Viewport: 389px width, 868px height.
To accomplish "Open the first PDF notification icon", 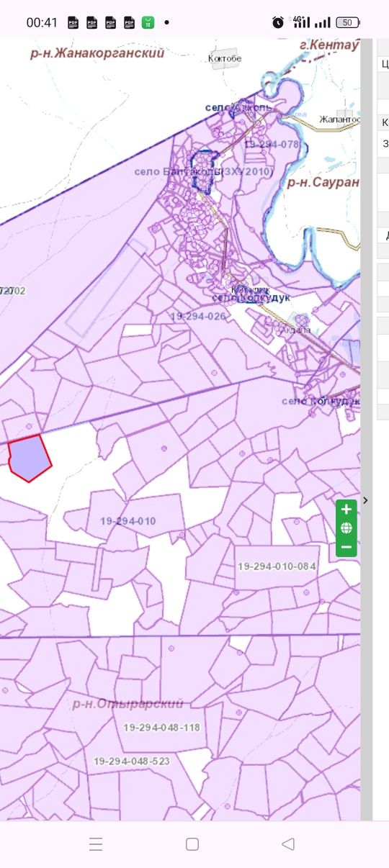I will [x=73, y=22].
